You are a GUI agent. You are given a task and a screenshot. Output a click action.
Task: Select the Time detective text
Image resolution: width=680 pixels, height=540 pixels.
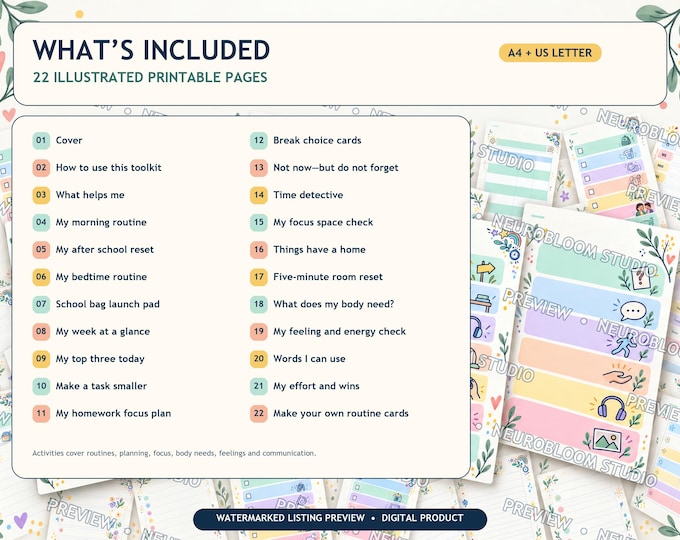pos(308,195)
